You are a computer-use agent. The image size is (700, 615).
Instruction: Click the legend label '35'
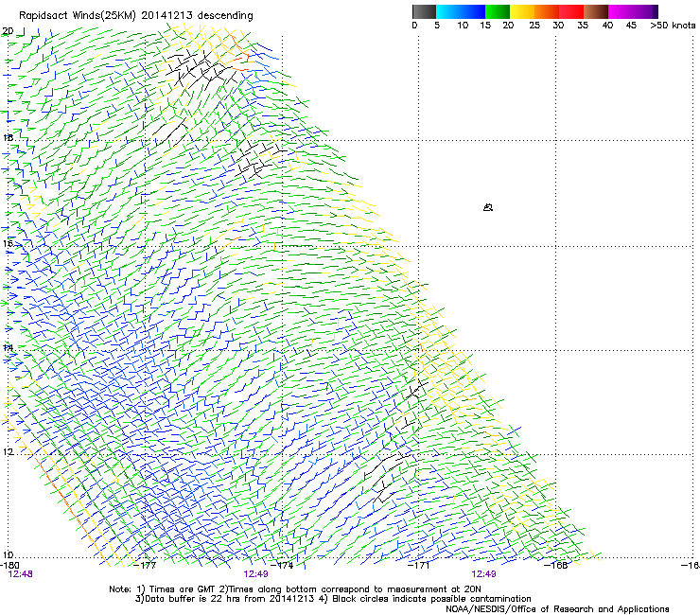coord(583,26)
